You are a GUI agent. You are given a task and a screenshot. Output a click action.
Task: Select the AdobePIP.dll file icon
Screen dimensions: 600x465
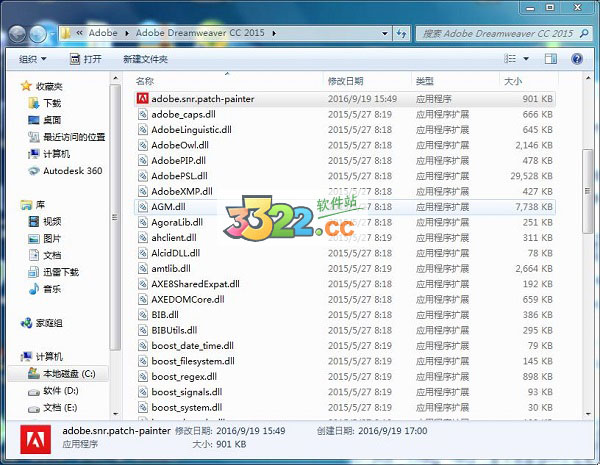142,160
